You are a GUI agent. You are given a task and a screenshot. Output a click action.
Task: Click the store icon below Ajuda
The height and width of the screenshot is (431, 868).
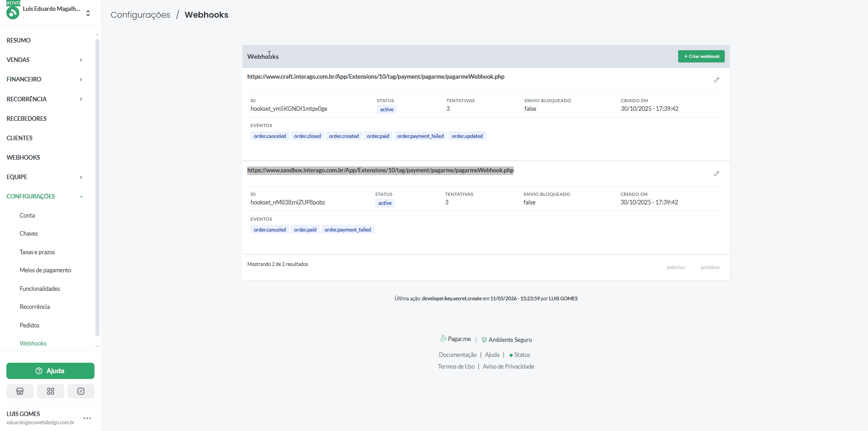pyautogui.click(x=20, y=391)
